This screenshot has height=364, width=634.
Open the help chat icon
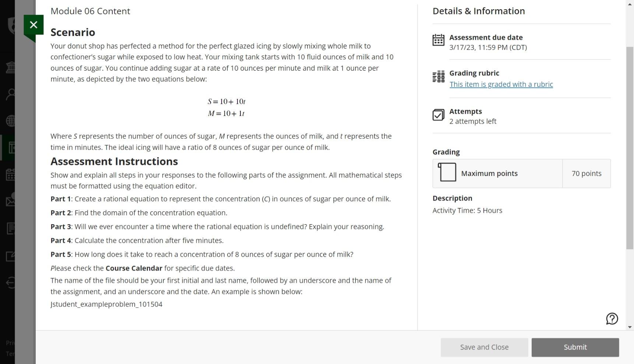pos(612,319)
